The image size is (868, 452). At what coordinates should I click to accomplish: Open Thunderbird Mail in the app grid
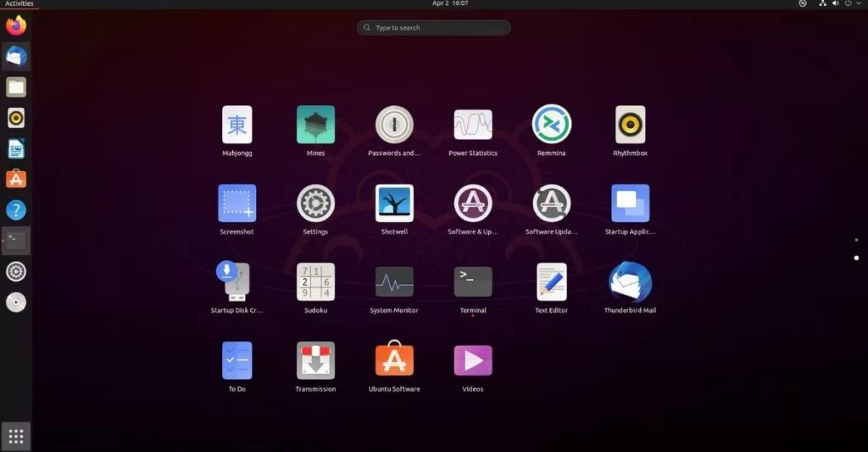pos(630,282)
